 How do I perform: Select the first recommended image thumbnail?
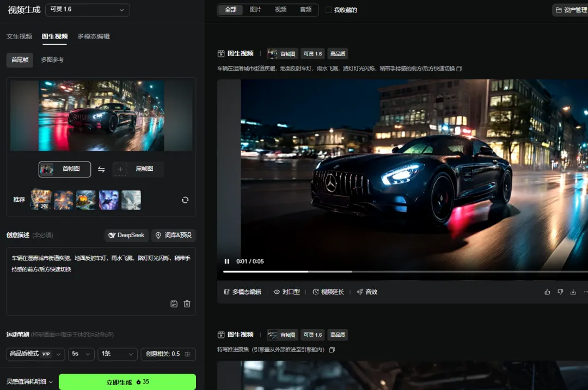pos(41,200)
